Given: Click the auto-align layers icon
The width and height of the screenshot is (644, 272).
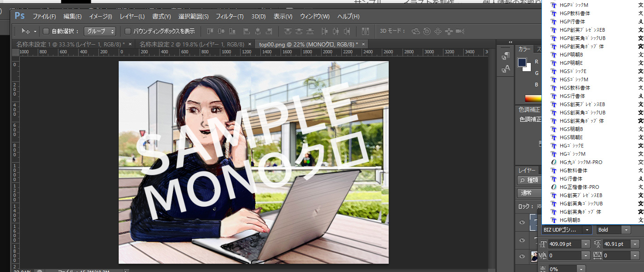Looking at the screenshot, I should coord(366,31).
